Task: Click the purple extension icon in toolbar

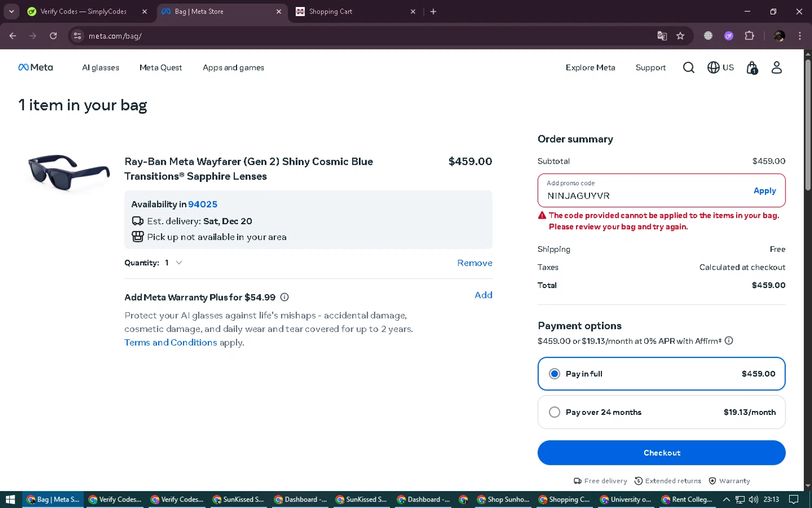Action: click(729, 36)
